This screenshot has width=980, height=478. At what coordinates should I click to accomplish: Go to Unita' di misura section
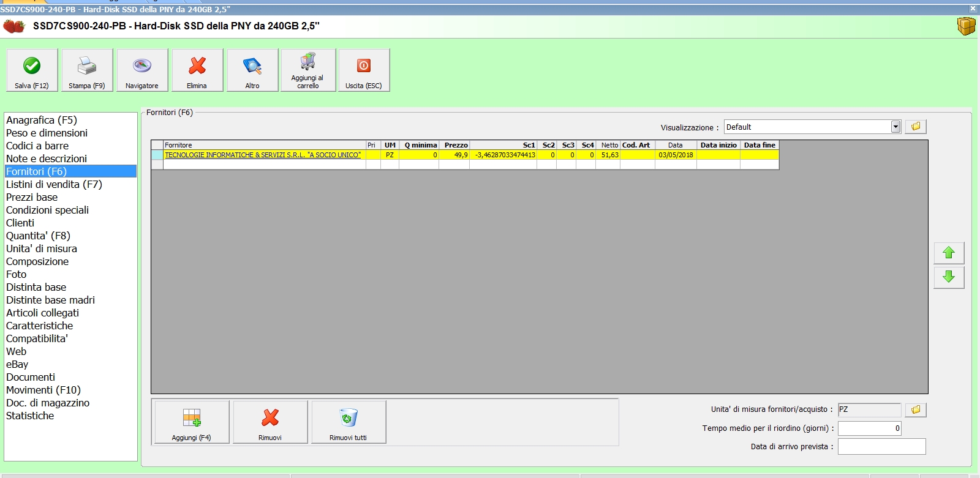point(70,248)
